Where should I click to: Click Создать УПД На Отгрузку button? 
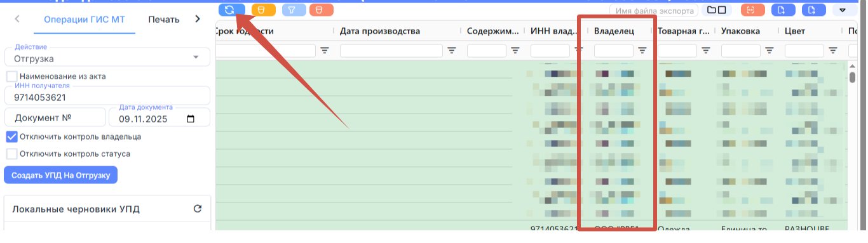(x=61, y=175)
